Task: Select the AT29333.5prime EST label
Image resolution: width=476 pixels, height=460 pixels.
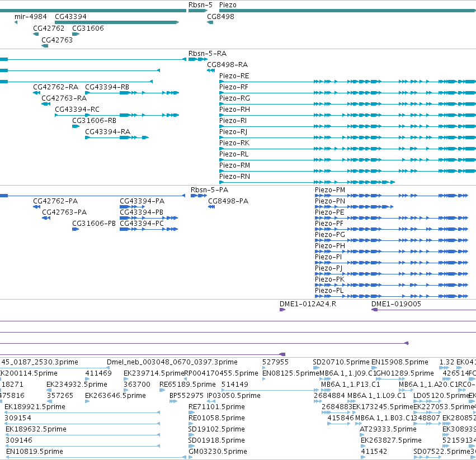Action: [388, 429]
